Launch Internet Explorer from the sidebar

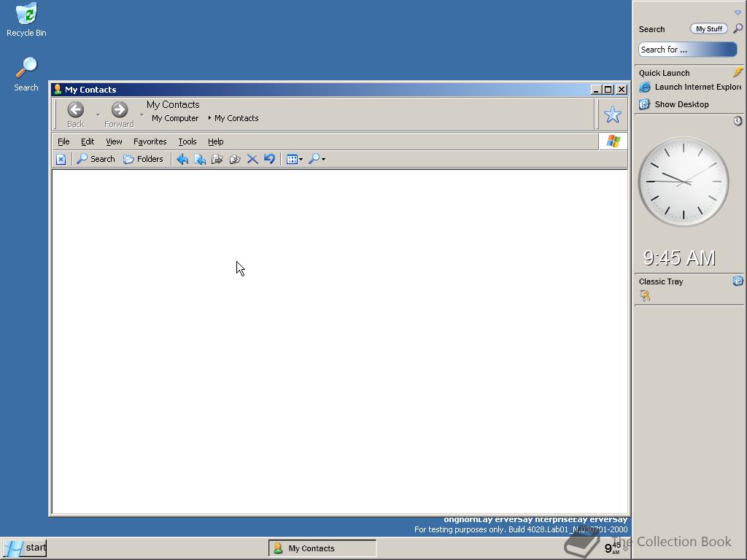tap(692, 87)
